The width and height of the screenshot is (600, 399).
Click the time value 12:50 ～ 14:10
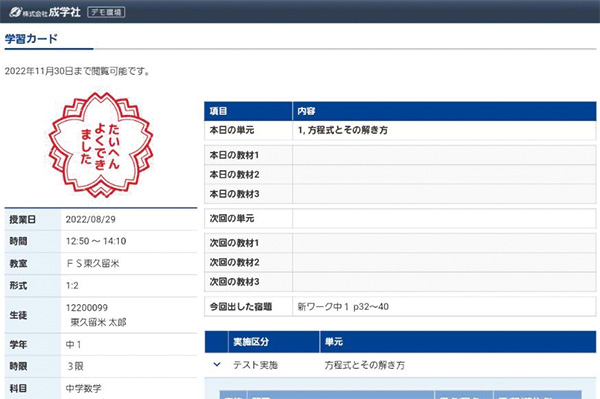click(x=96, y=241)
